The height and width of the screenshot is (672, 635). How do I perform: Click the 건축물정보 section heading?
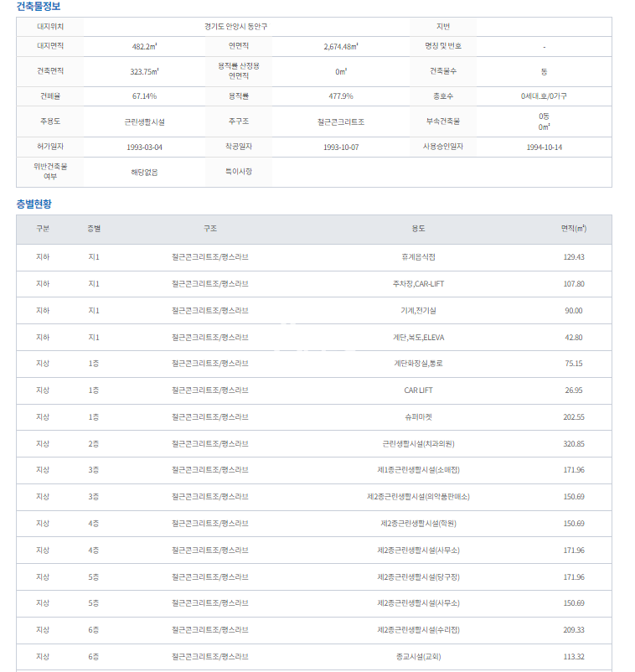[x=39, y=7]
